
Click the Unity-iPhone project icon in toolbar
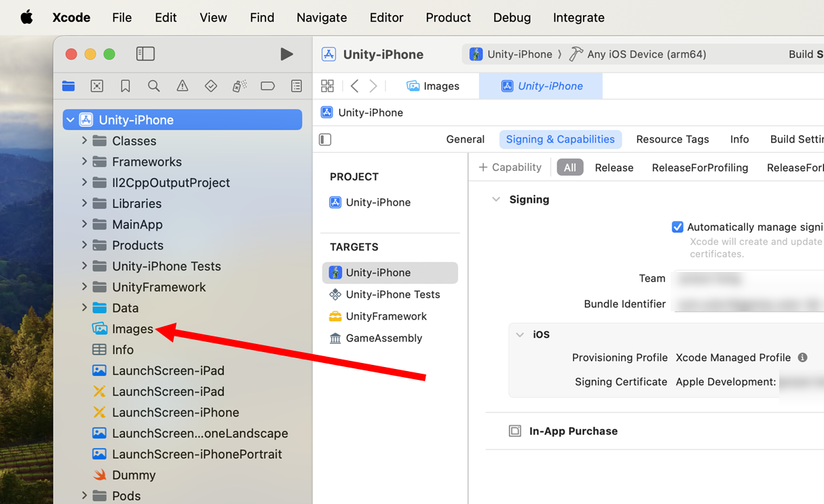[329, 54]
